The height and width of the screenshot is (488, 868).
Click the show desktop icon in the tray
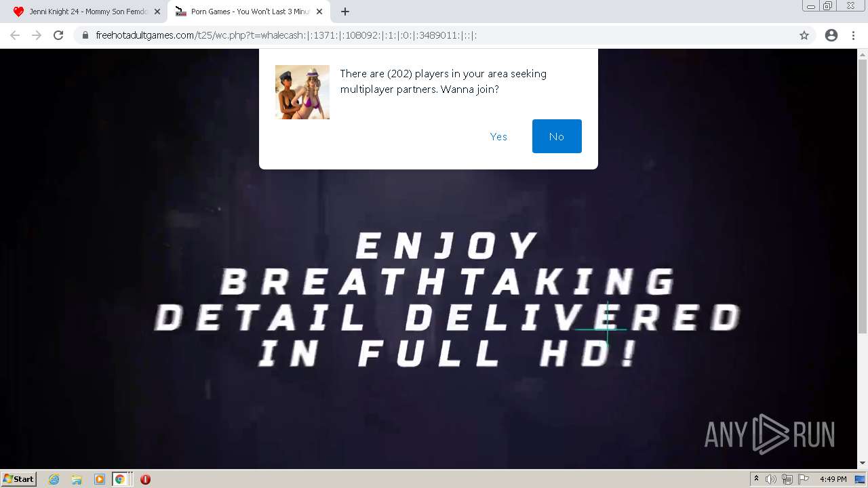pyautogui.click(x=860, y=479)
